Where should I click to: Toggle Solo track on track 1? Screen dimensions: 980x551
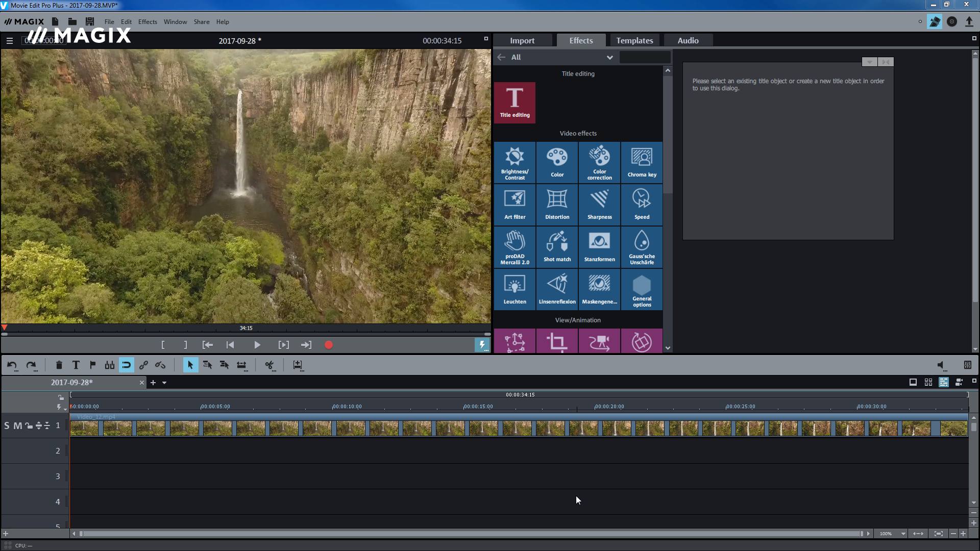[8, 424]
